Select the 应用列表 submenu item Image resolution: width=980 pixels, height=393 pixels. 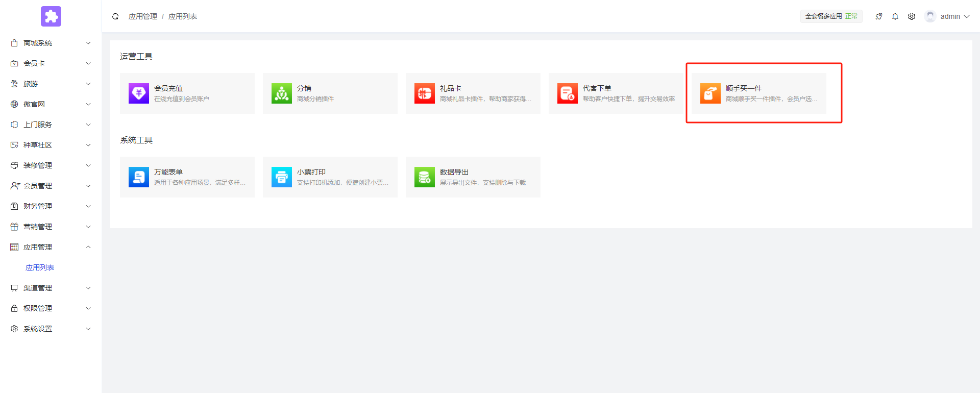pos(40,267)
